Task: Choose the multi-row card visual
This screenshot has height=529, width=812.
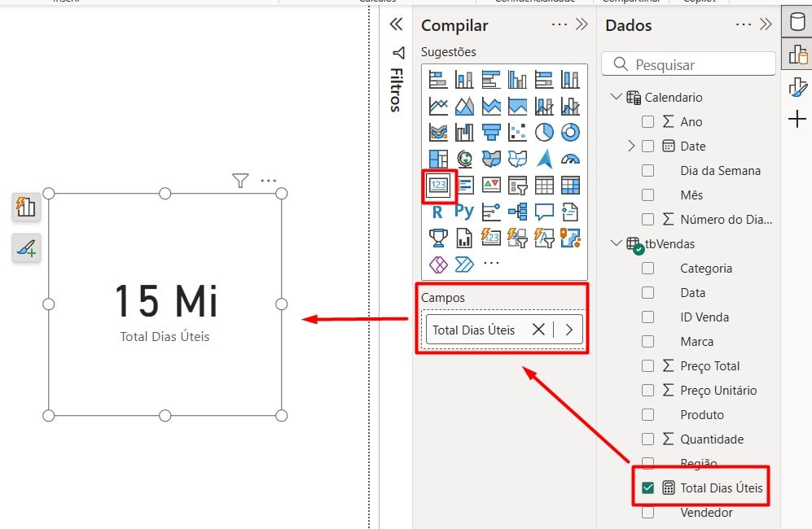Action: (x=464, y=186)
